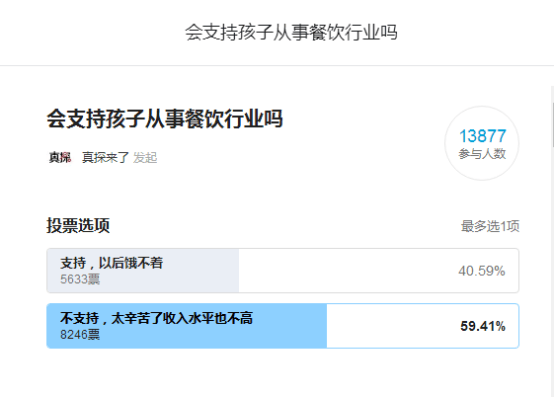Click the gray filled bar of 支持 option
Viewport: 554px width, 397px height.
tap(143, 271)
